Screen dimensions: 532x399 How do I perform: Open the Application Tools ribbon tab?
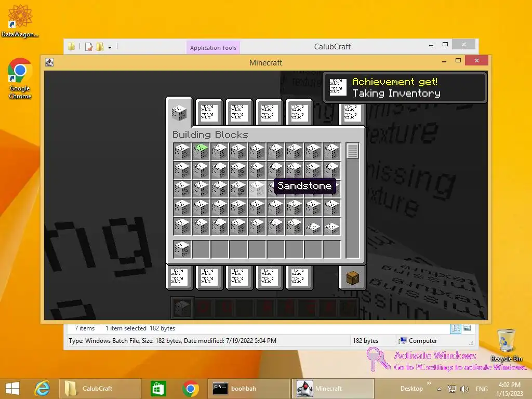pyautogui.click(x=213, y=48)
